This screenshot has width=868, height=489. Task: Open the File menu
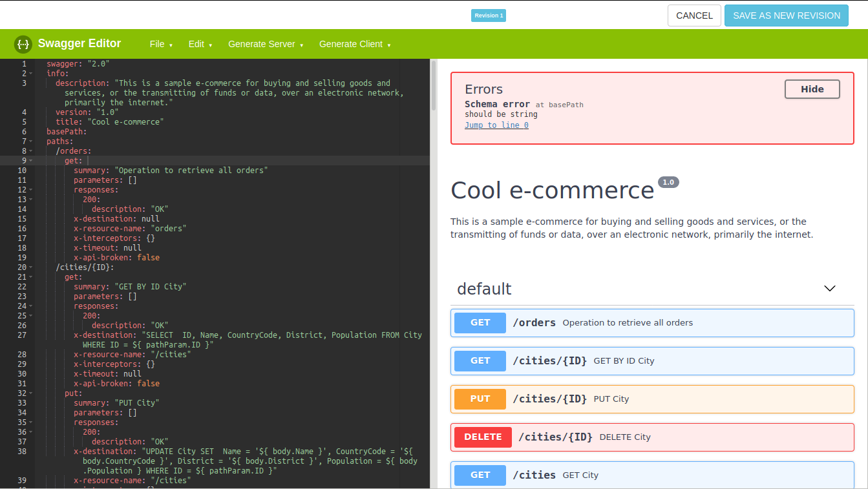pyautogui.click(x=160, y=44)
